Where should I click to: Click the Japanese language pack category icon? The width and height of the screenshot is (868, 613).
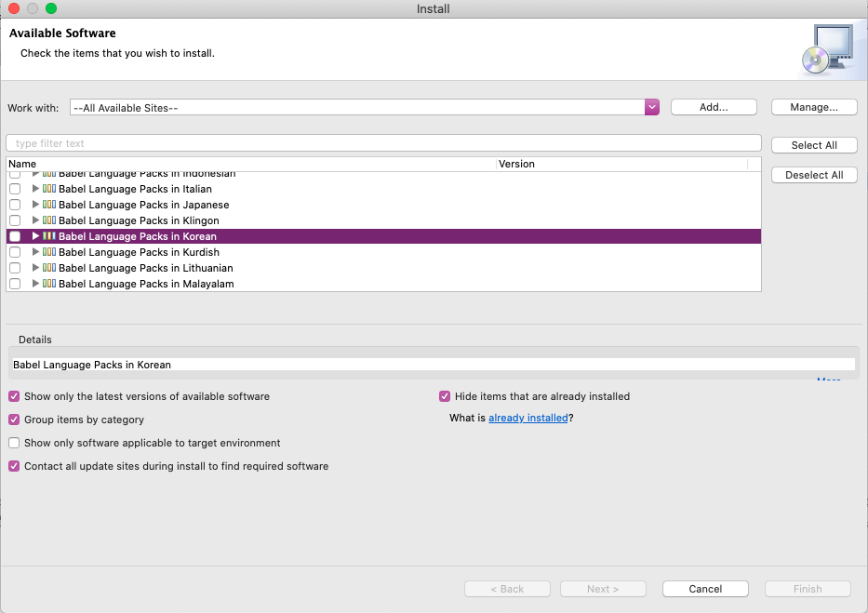click(x=49, y=204)
